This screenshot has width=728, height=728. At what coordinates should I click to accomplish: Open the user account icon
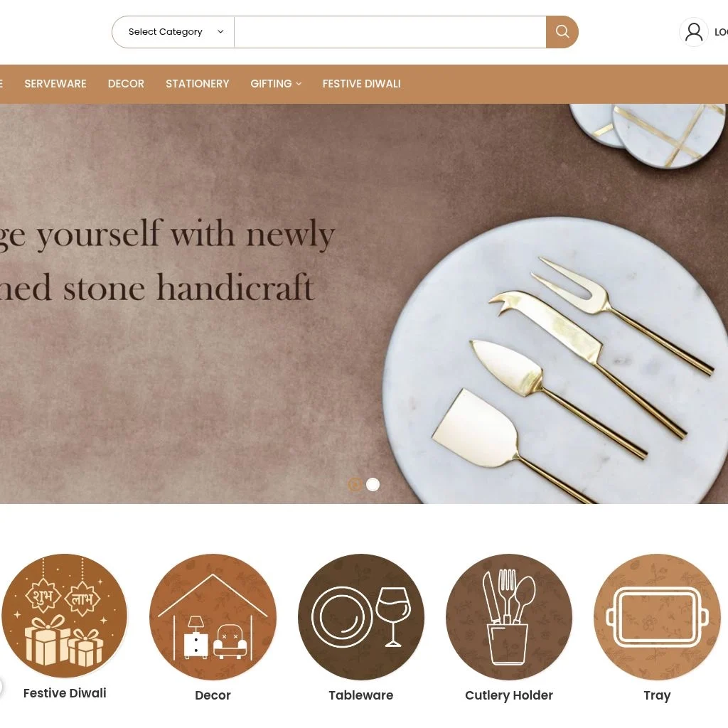(x=694, y=32)
